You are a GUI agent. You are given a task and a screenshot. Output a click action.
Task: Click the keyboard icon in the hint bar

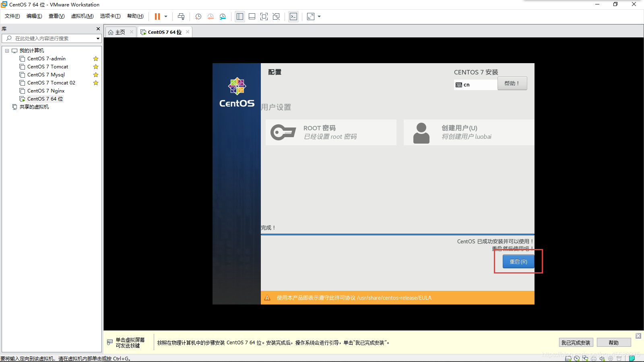pos(110,342)
